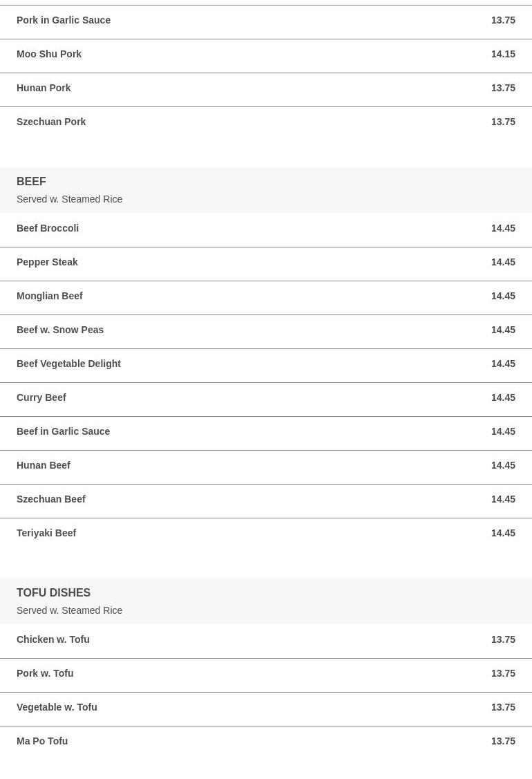Select the Pepper Steak item

tap(266, 264)
